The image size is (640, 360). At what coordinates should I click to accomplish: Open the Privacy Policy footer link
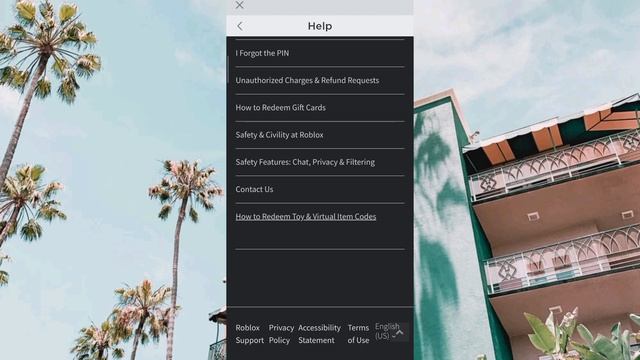(x=281, y=334)
